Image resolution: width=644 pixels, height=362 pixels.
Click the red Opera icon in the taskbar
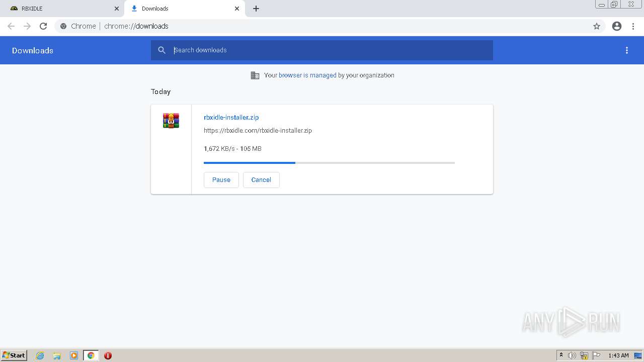[x=108, y=355]
